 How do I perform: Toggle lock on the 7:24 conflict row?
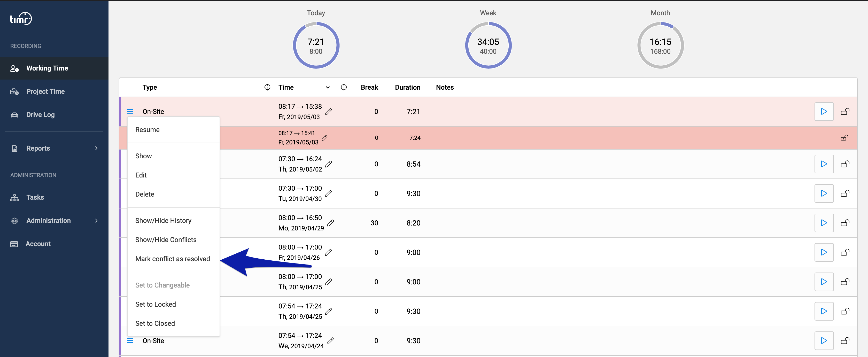click(x=844, y=138)
